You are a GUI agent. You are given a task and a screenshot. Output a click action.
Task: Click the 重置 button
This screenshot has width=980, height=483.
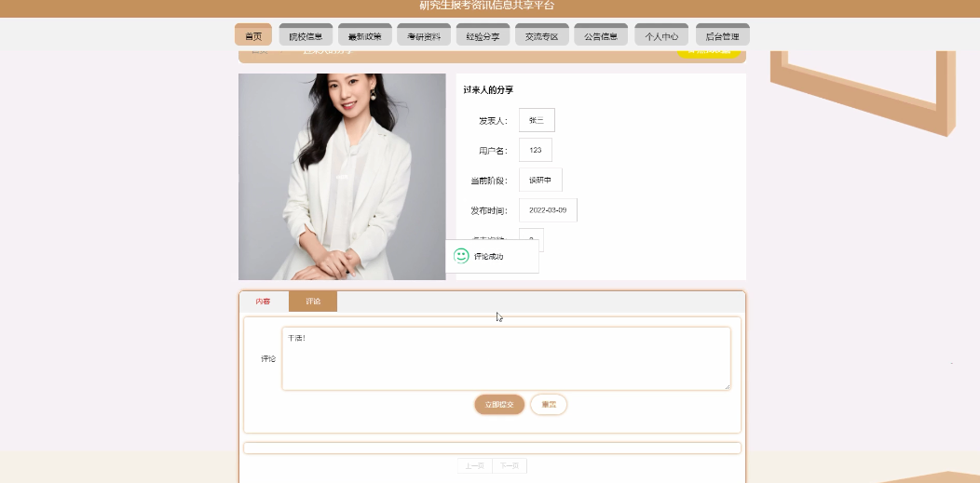tap(549, 405)
